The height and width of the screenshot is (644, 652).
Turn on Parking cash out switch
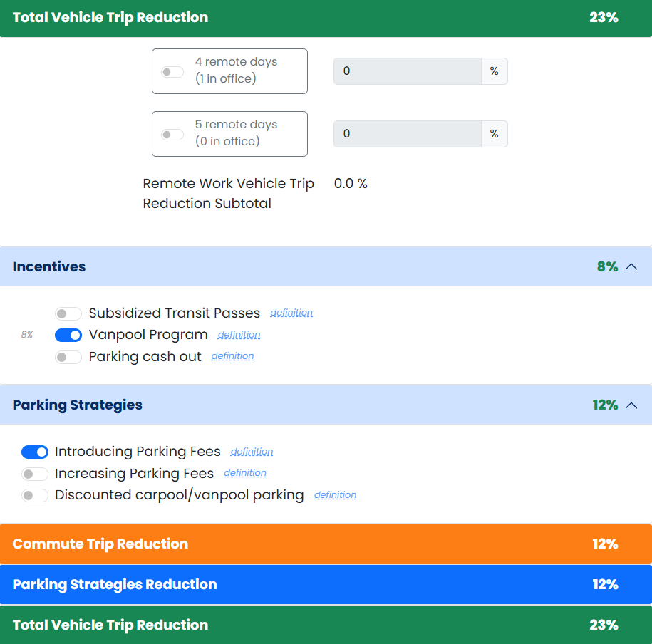click(x=68, y=357)
